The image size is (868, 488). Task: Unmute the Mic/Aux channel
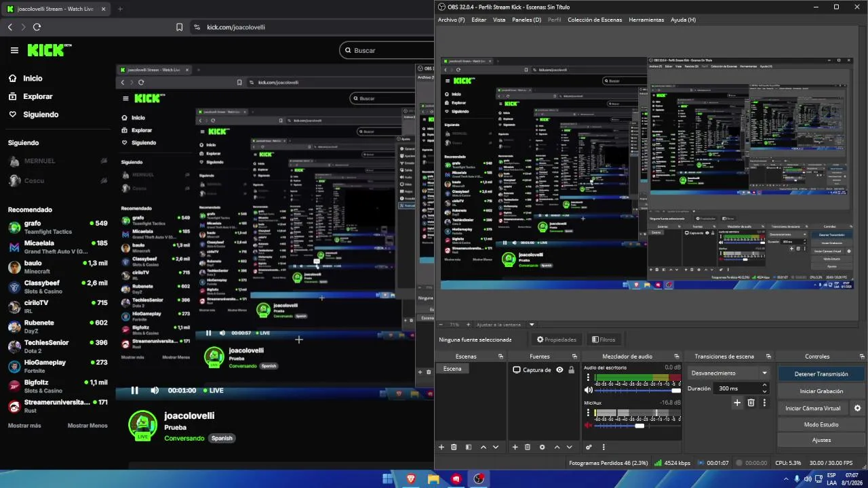(x=589, y=426)
